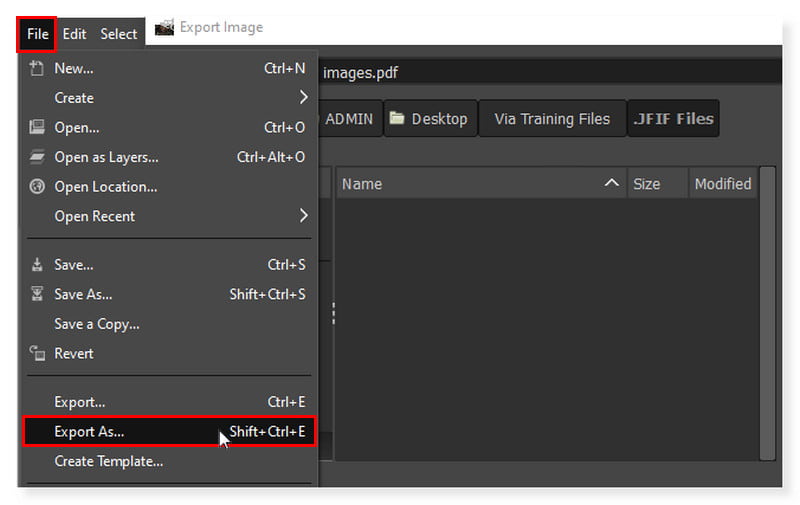
Task: Choose Open as Layers... entry
Action: pos(168,157)
